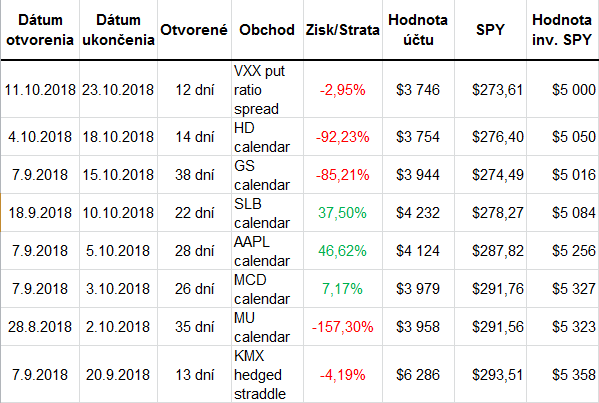Image resolution: width=599 pixels, height=403 pixels.
Task: Select the Dátum ukončenia column header
Action: click(118, 30)
